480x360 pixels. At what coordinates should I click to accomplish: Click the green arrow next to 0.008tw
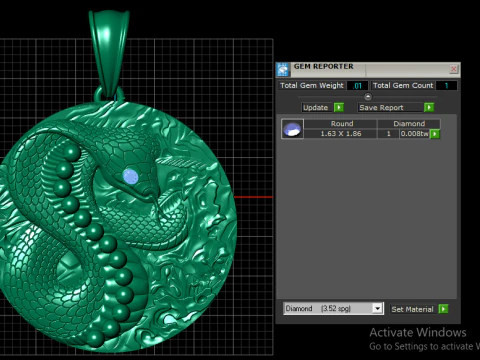pos(435,134)
